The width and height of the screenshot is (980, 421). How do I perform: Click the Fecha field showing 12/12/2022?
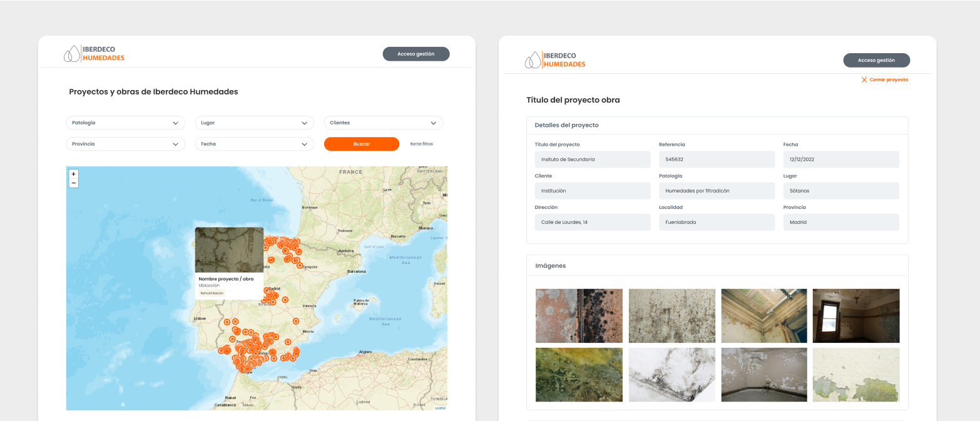point(840,160)
